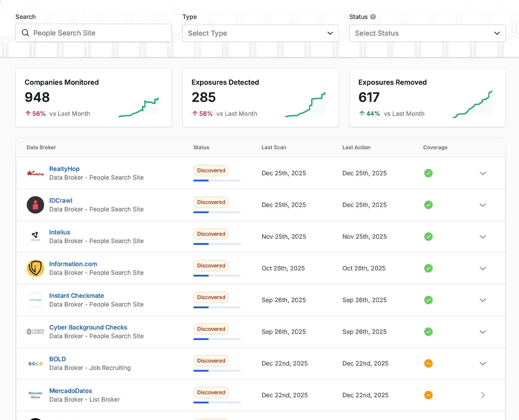This screenshot has height=420, width=519.
Task: Open the Cyber Background Checks link
Action: tap(88, 327)
